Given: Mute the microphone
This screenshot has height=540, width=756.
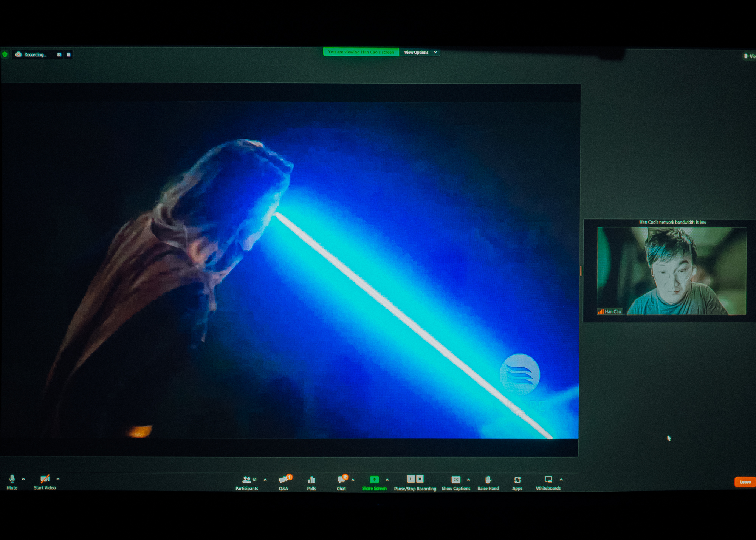Looking at the screenshot, I should [12, 482].
